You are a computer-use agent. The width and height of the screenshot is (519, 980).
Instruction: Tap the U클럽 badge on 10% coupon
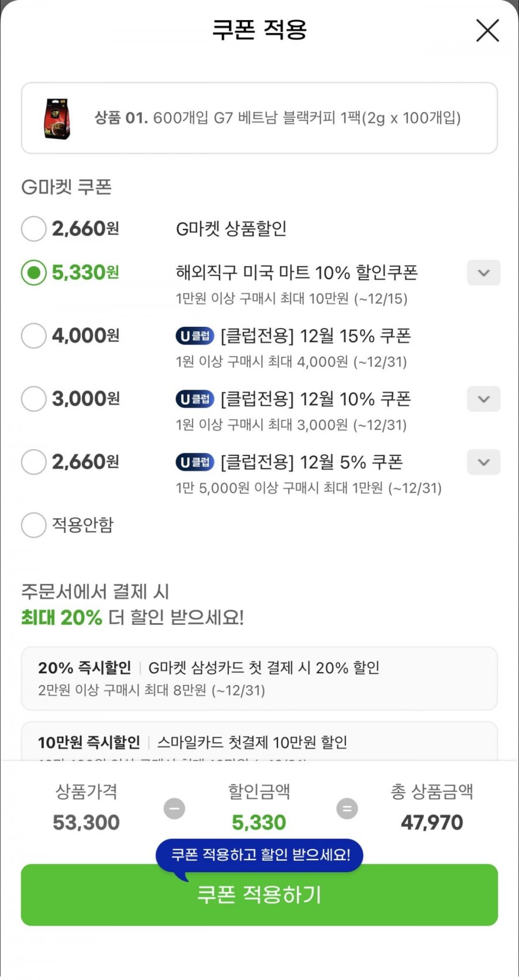(194, 399)
